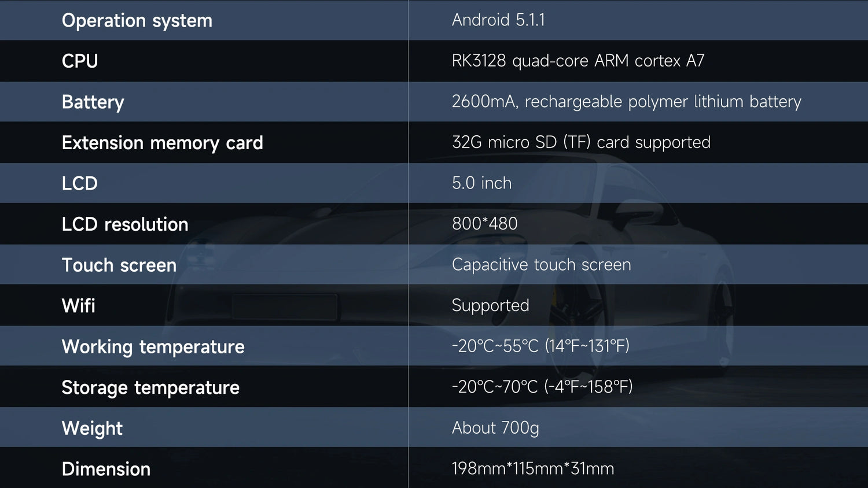Select the "198mm*115mm*31mm" dimension value
Viewport: 868px width, 488px height.
[x=532, y=468]
